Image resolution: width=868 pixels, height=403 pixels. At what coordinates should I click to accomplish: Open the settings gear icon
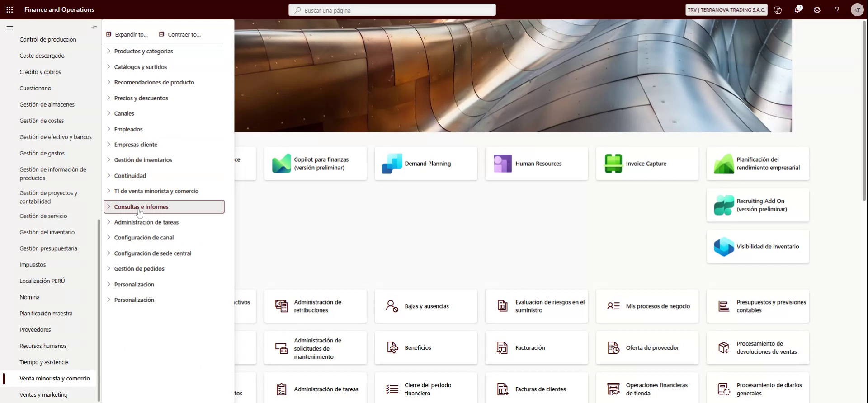pos(817,10)
